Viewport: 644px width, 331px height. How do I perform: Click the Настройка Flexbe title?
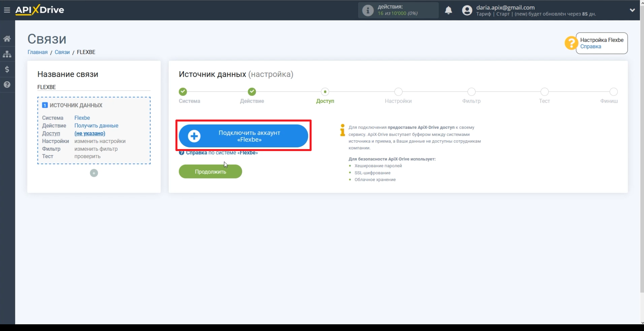(602, 40)
